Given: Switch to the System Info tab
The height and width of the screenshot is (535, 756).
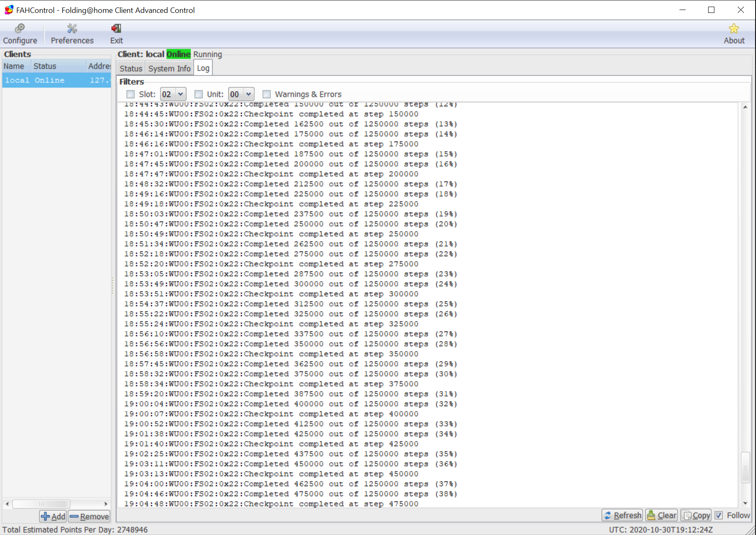Looking at the screenshot, I should point(169,69).
